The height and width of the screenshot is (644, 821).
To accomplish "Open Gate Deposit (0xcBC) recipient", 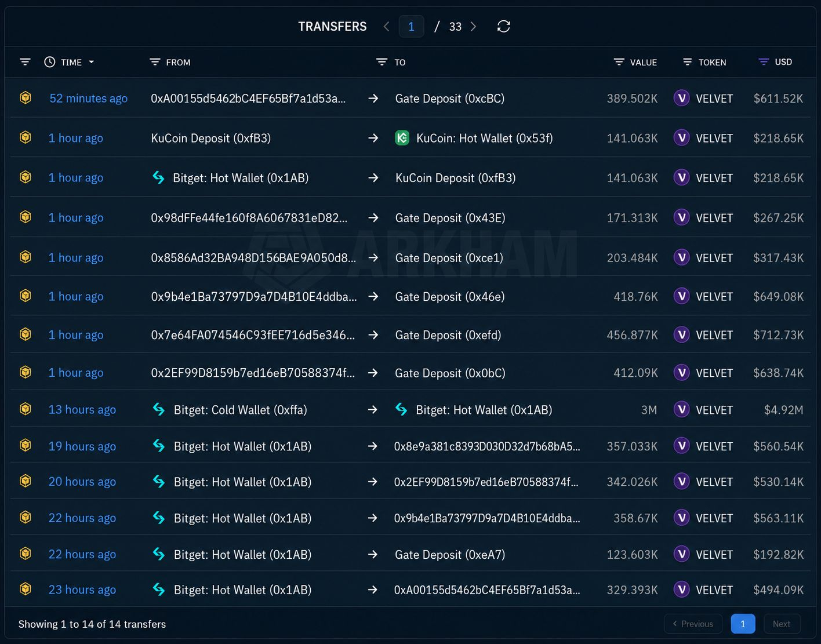I will 450,99.
